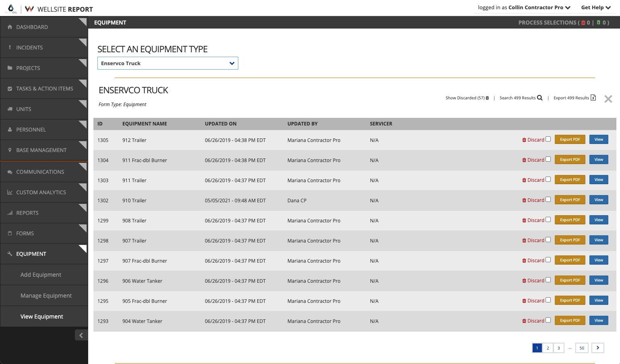Screen dimensions: 620x364
Task: Sort by Equipment Name column header
Action: (x=145, y=124)
